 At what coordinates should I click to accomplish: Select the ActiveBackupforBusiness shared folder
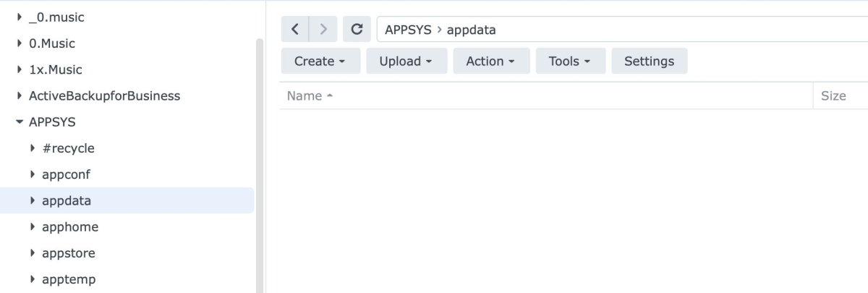click(x=104, y=95)
